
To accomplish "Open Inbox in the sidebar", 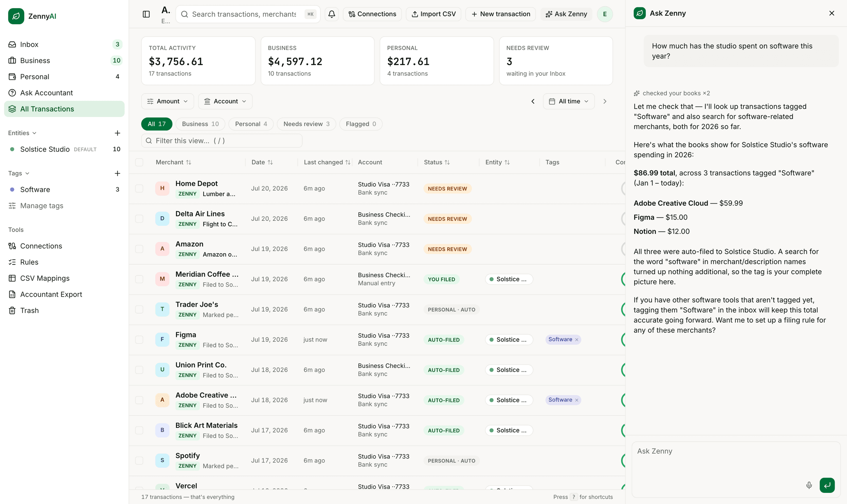I will click(64, 45).
